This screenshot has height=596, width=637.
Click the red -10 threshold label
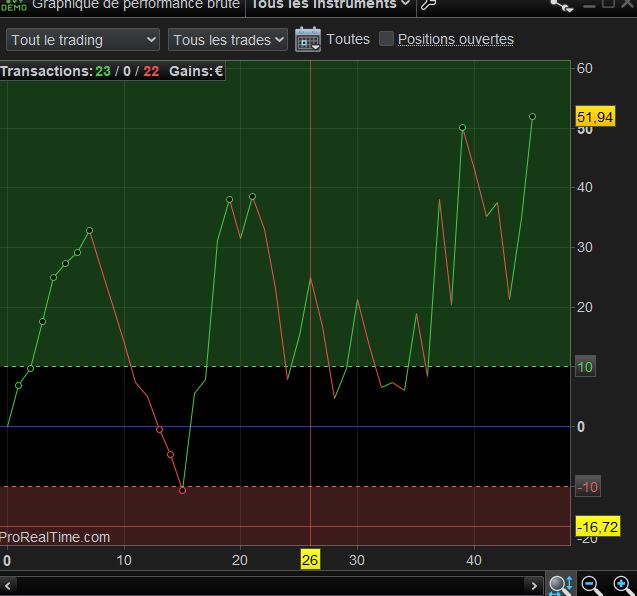(587, 486)
